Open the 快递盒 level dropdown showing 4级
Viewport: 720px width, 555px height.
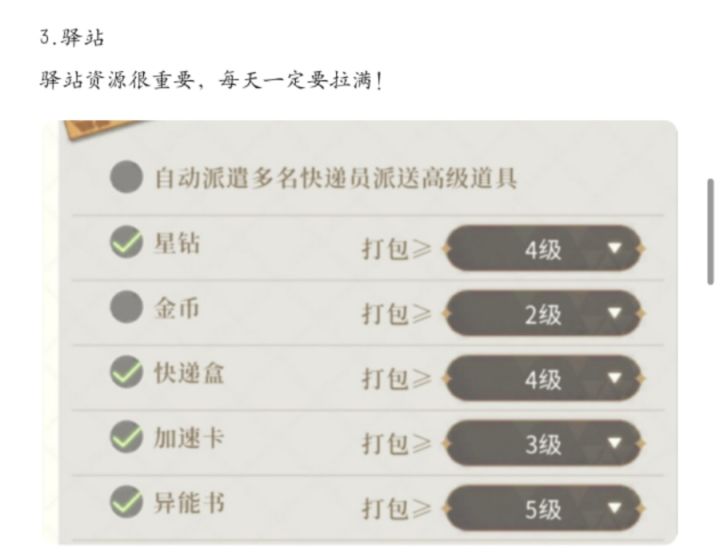point(541,379)
